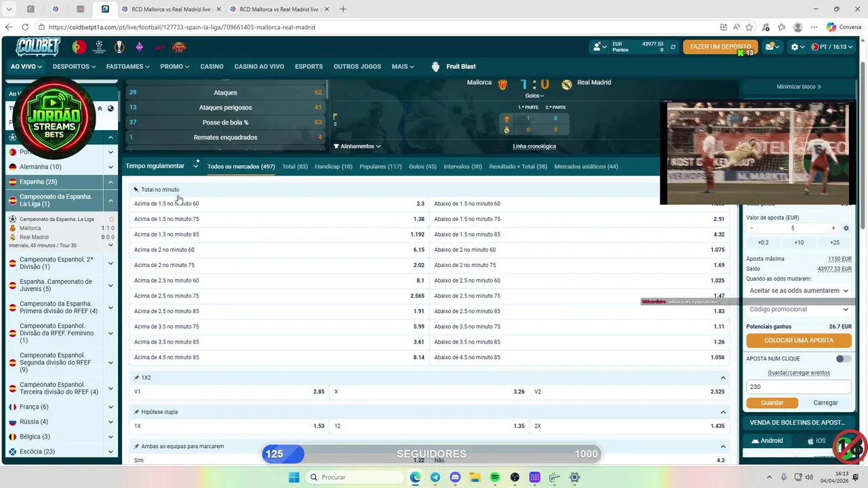The height and width of the screenshot is (488, 868).
Task: Open the Populares (117) tab
Action: coord(380,167)
